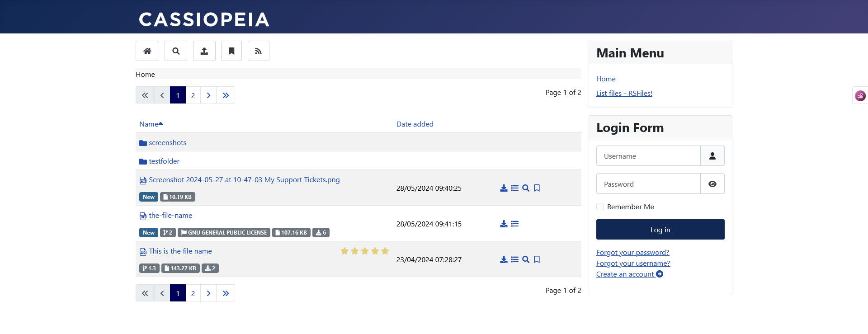Image resolution: width=868 pixels, height=334 pixels.
Task: Preview This is the file name with magnifier
Action: (526, 259)
